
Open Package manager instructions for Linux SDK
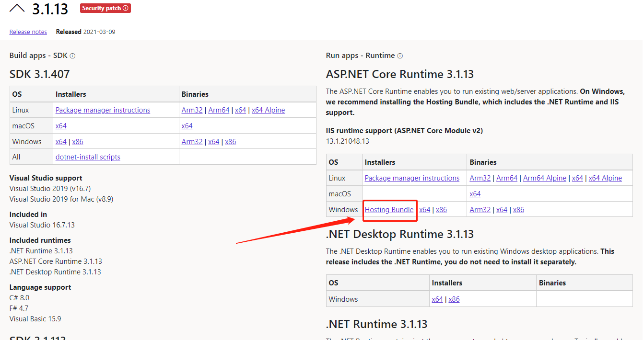tap(102, 110)
